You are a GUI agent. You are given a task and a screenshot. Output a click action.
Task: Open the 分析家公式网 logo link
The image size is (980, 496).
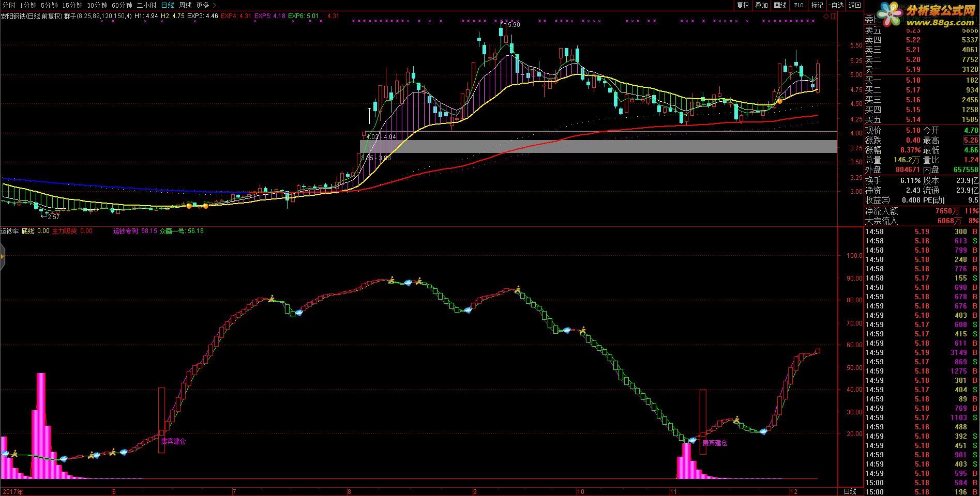(x=926, y=16)
